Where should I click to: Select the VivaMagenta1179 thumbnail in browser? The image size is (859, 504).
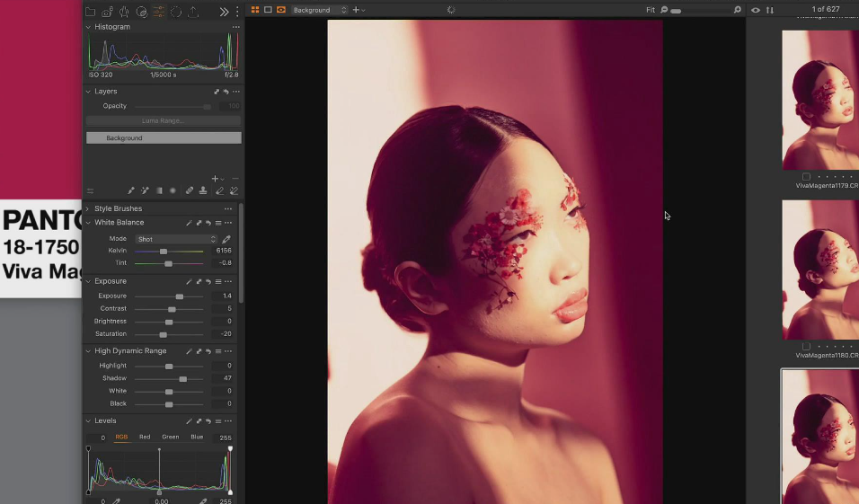pos(820,100)
